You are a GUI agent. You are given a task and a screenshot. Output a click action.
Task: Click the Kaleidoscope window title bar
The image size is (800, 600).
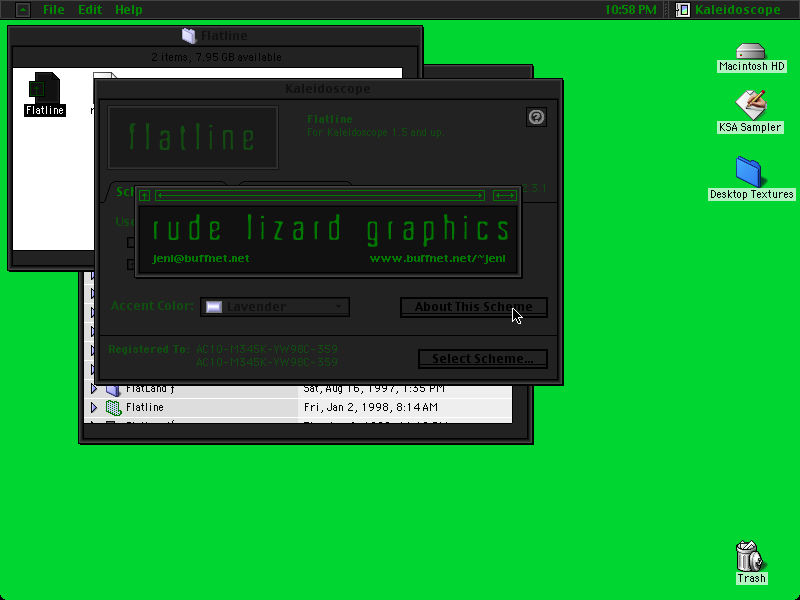[x=328, y=89]
